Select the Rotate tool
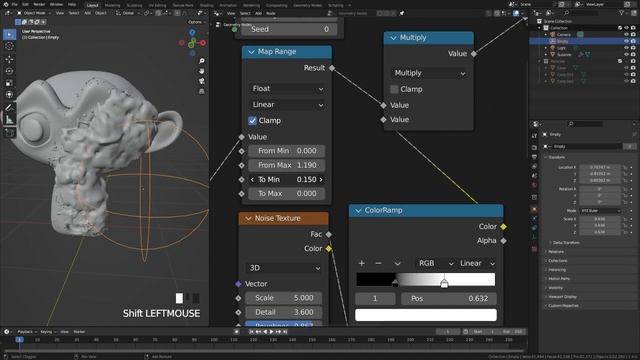 click(x=9, y=71)
